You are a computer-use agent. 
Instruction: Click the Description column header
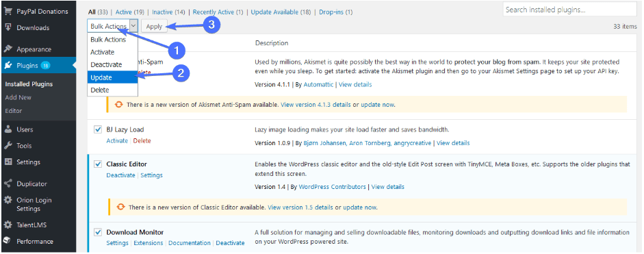point(272,42)
